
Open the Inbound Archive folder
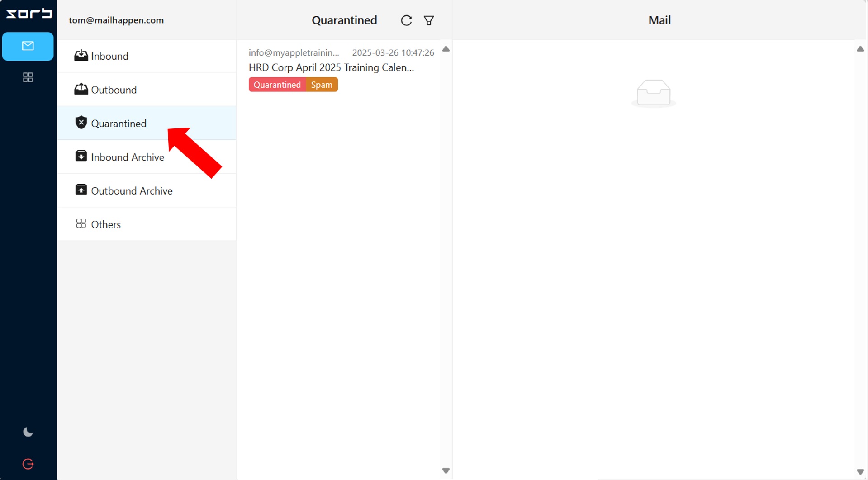coord(127,157)
